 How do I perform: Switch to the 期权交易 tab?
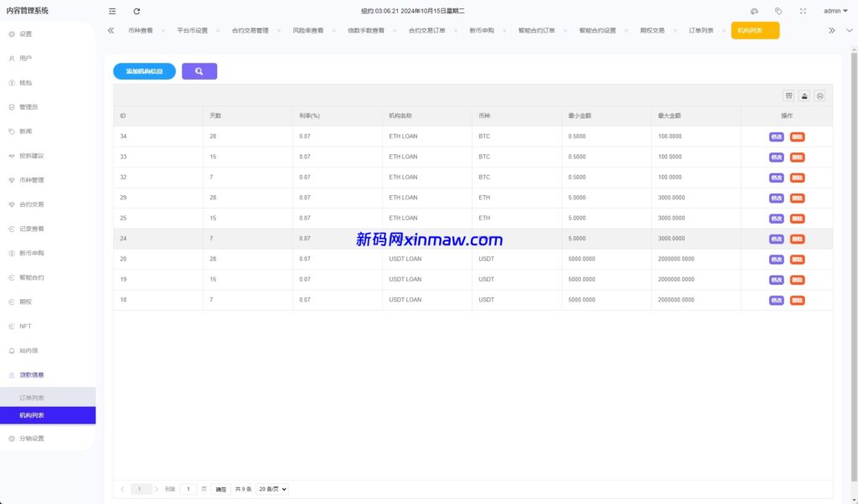652,30
